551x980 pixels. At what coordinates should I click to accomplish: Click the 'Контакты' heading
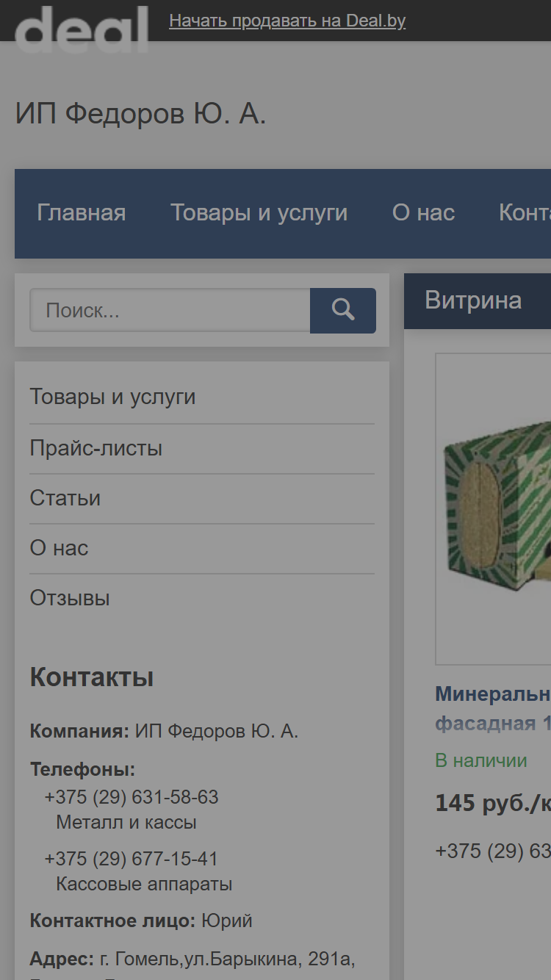pyautogui.click(x=92, y=677)
